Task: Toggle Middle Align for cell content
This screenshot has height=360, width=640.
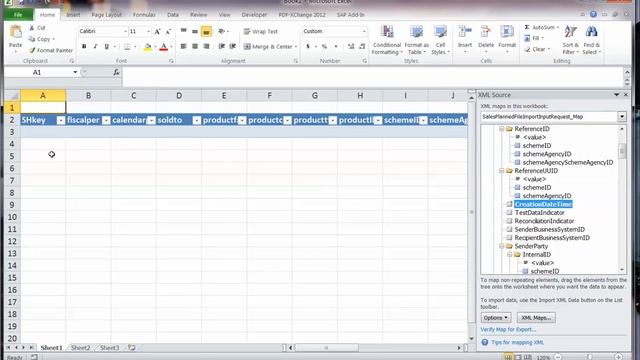Action: [195, 31]
